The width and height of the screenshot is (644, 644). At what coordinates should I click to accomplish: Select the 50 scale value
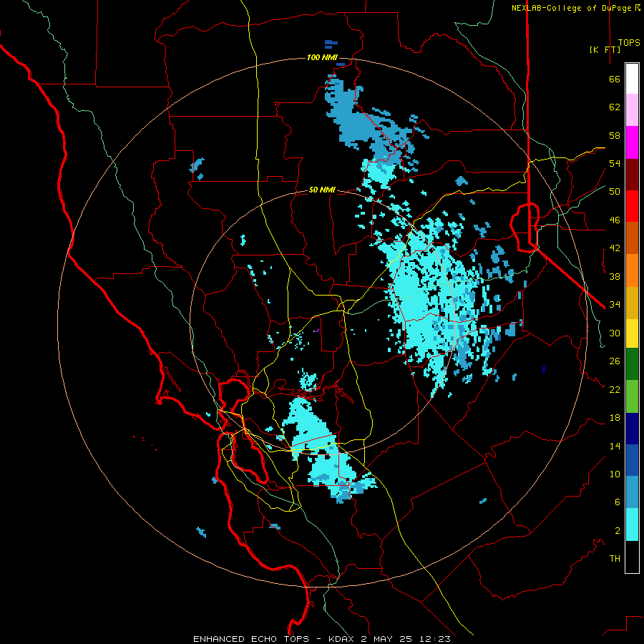click(615, 192)
